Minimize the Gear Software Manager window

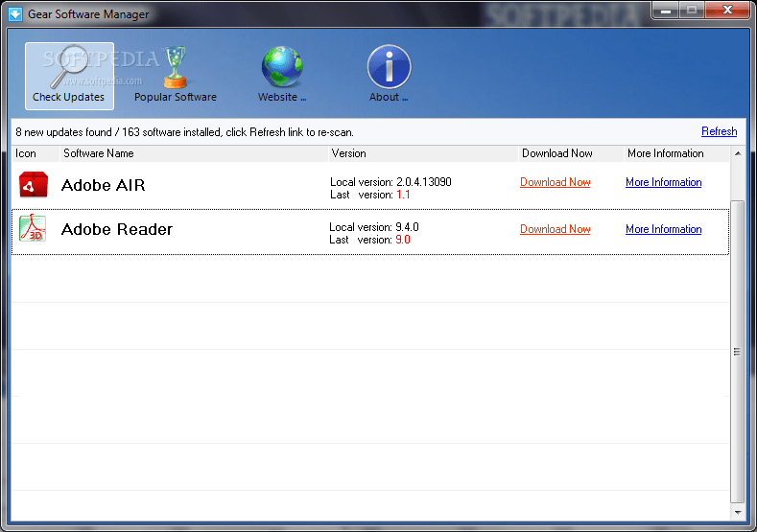pos(666,11)
